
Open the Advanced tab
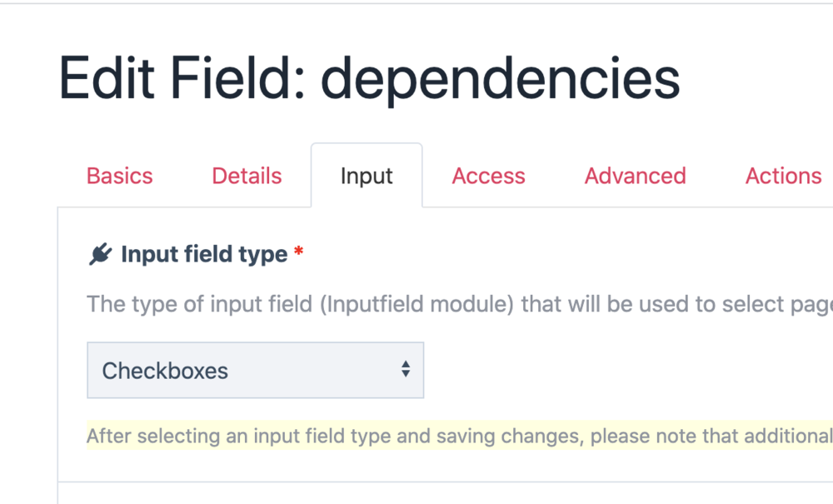coord(635,176)
